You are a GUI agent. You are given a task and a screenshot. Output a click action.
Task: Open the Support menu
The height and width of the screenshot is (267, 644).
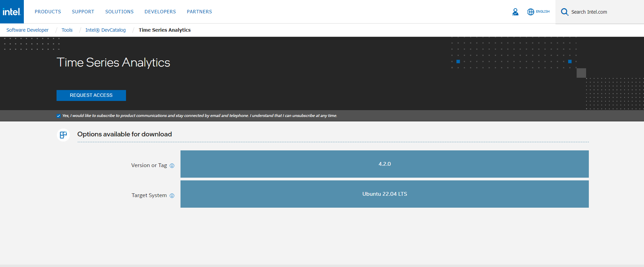83,12
